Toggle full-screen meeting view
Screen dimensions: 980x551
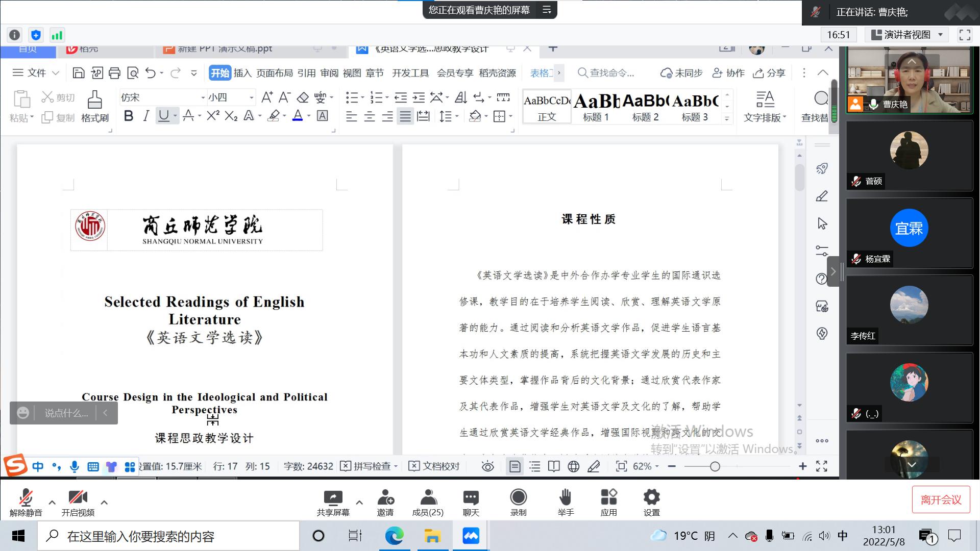pyautogui.click(x=965, y=35)
